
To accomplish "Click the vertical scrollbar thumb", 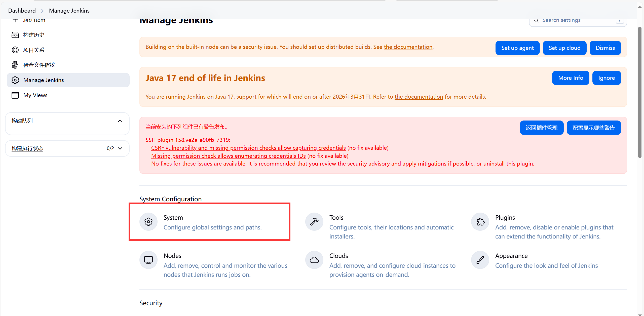I will [640, 92].
